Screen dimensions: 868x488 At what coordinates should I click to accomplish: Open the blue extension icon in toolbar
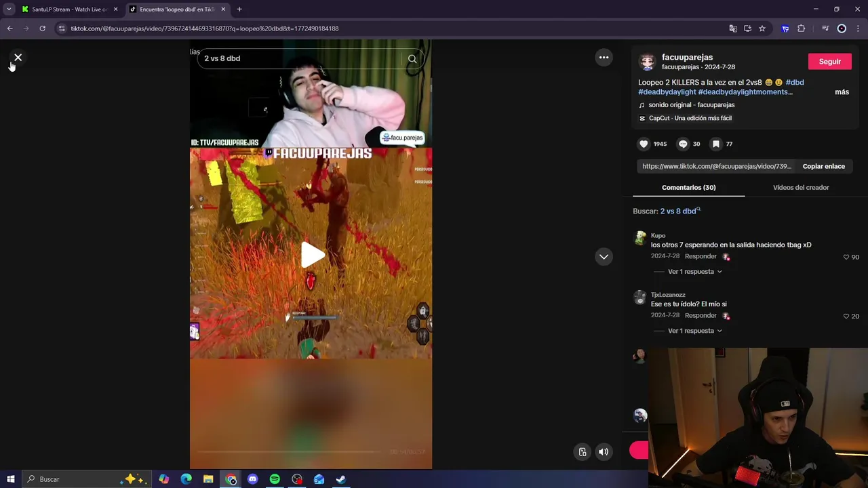[x=785, y=28]
